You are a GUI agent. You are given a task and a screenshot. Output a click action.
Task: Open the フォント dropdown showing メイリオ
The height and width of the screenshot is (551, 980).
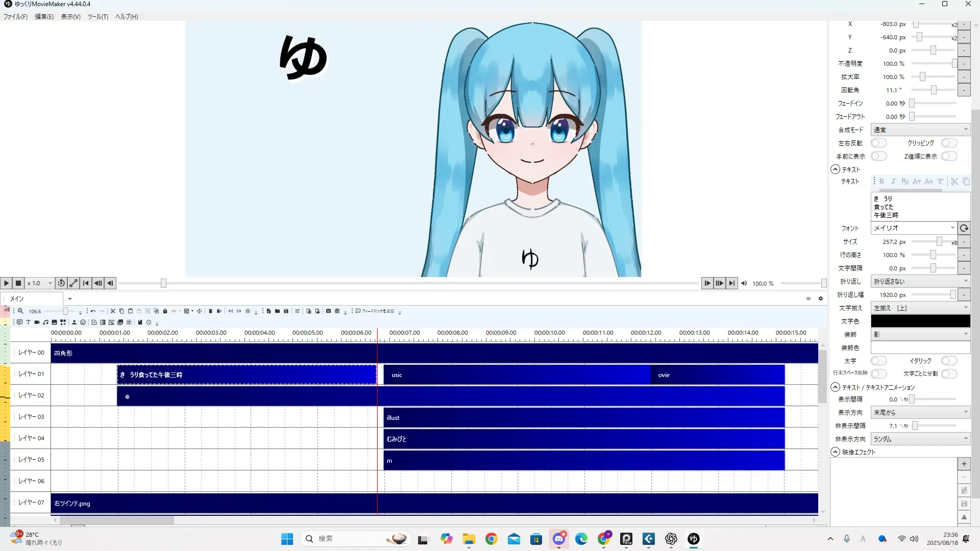(913, 228)
